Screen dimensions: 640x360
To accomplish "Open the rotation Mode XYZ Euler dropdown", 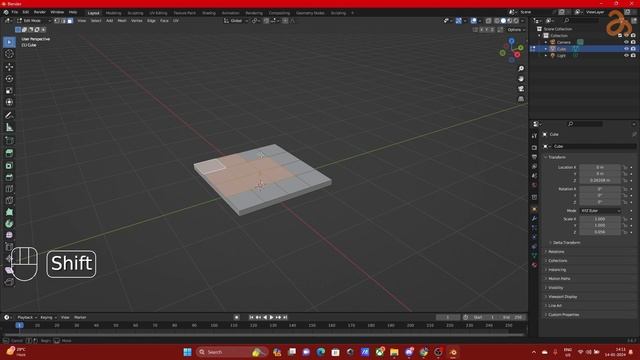I will coord(600,211).
